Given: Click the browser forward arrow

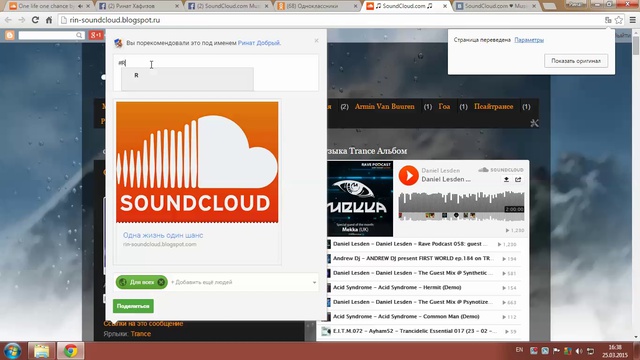Looking at the screenshot, I should [22, 20].
